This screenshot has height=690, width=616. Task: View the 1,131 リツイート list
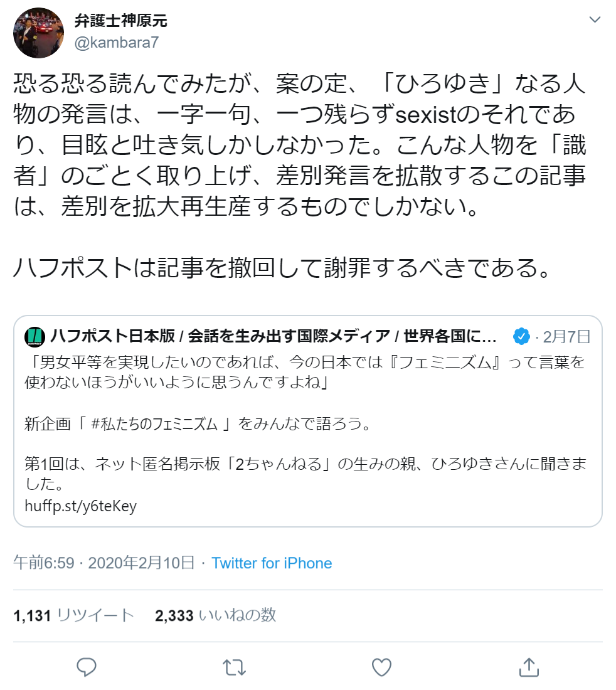pos(73,615)
